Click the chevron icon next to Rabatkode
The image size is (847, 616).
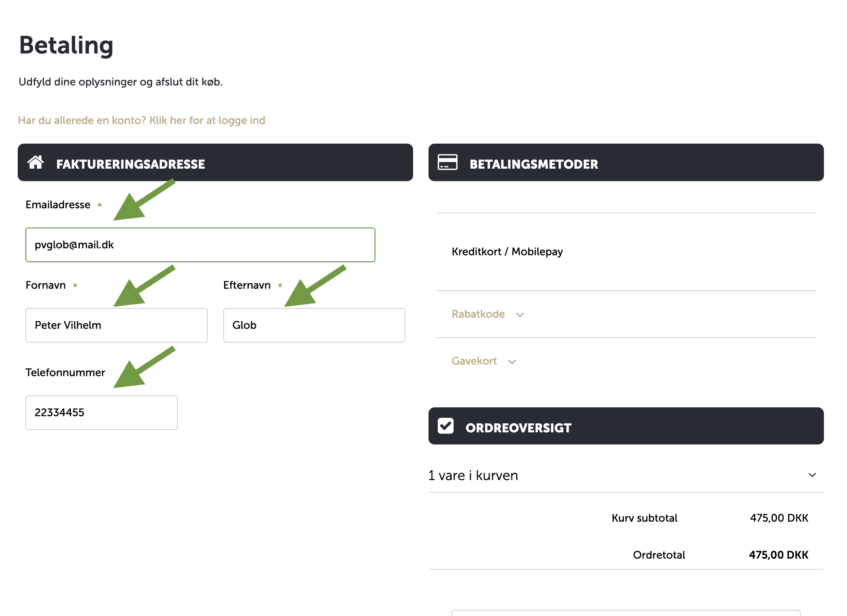tap(520, 315)
